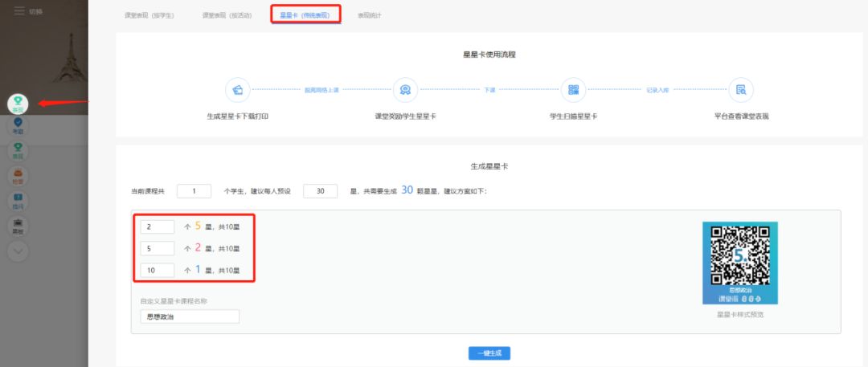Click the 课堂奖励学生星星卡 step caption
The image size is (868, 367).
tap(405, 116)
